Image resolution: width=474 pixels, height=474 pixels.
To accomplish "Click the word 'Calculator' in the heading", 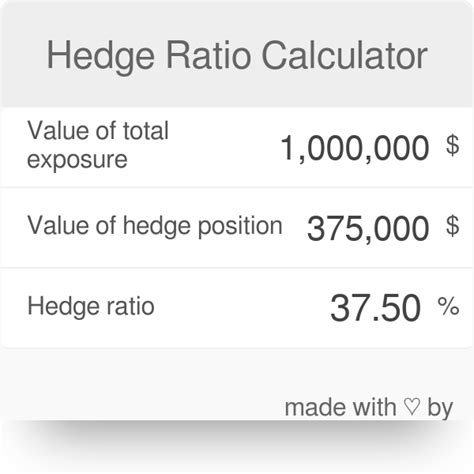I will [345, 55].
